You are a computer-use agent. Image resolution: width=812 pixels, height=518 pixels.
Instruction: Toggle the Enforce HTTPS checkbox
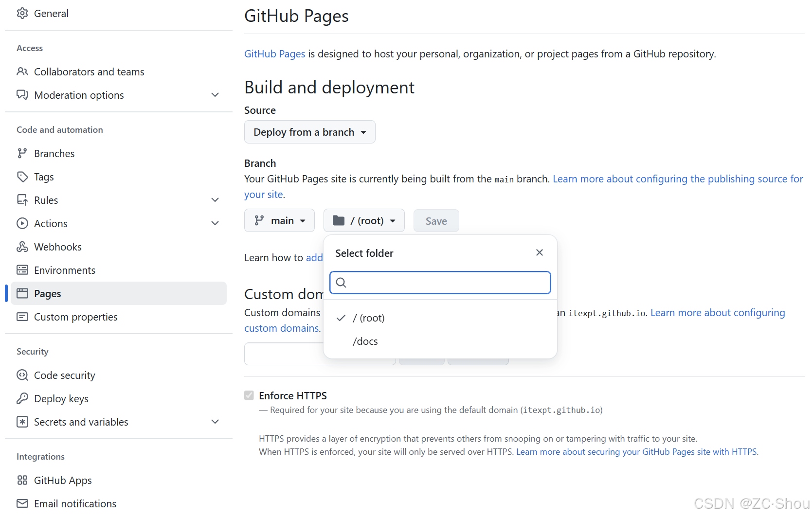coord(249,395)
